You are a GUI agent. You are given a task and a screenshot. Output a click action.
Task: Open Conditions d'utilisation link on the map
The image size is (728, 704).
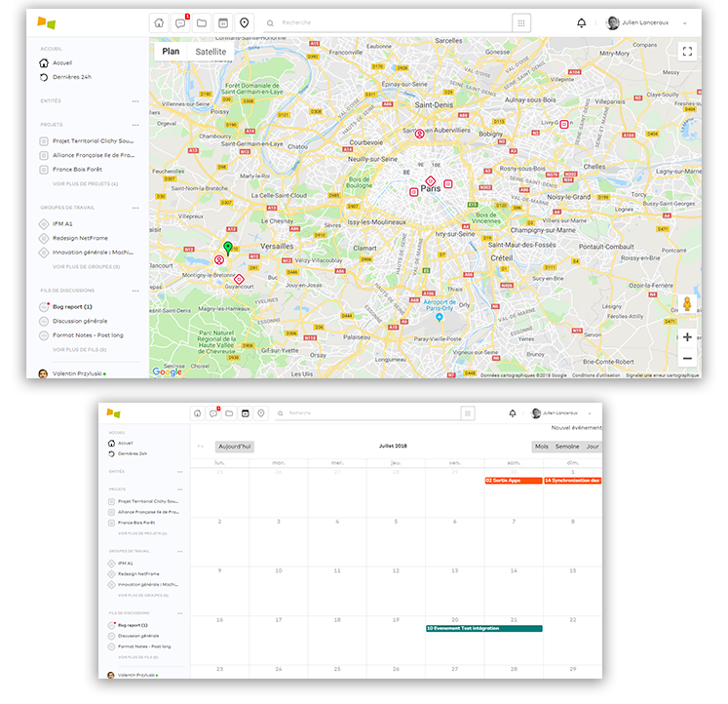coord(595,375)
